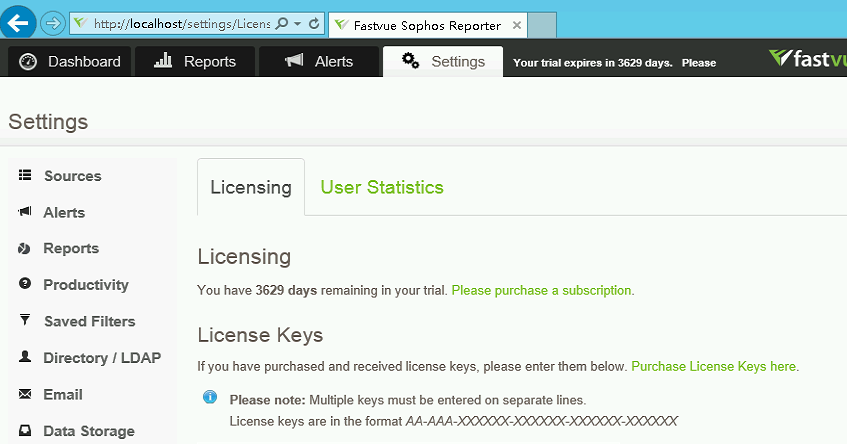This screenshot has width=847, height=444.
Task: Close the Fastvue Sophos Reporter tab
Action: pyautogui.click(x=516, y=25)
